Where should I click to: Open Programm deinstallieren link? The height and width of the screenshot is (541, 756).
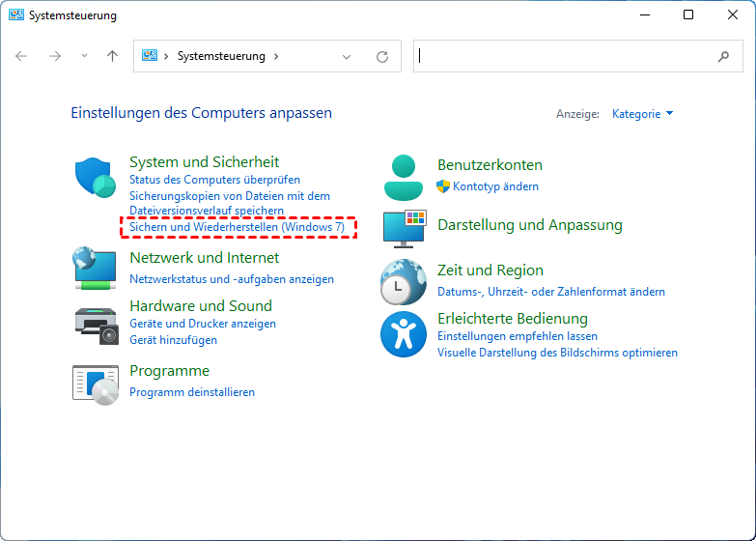[192, 392]
